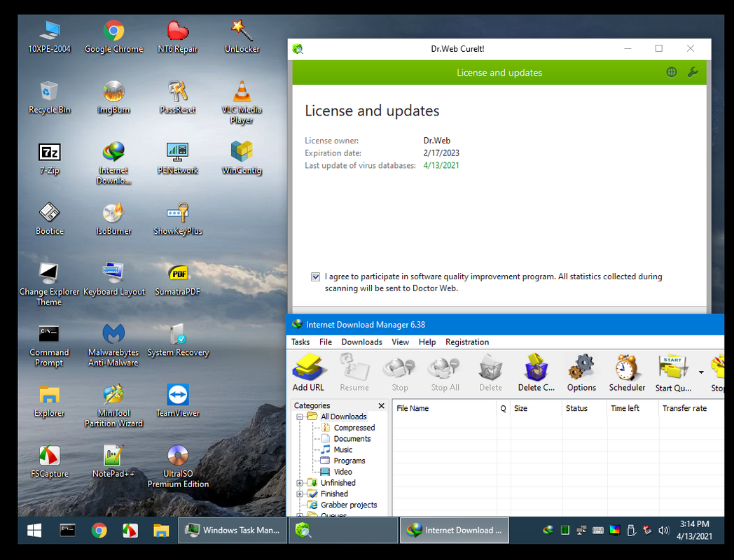
Task: Open IDM Options gear toolbar button
Action: tap(581, 373)
